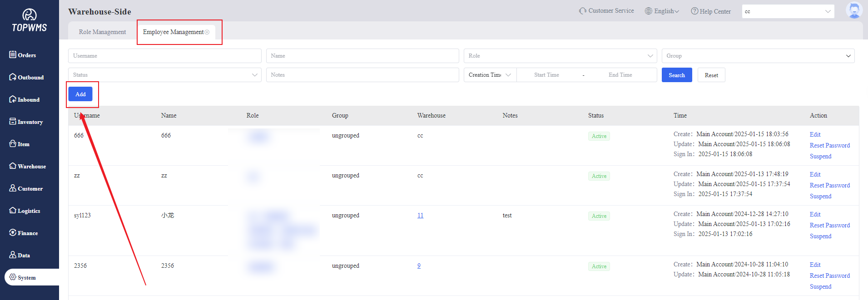
Task: Select the Warehouse sidebar icon
Action: (13, 166)
